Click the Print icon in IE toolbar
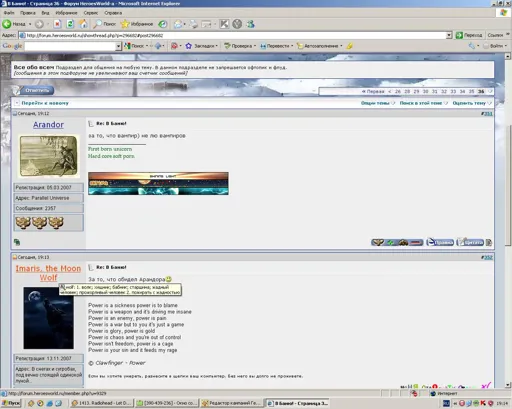This screenshot has height=409, width=512. tap(194, 24)
